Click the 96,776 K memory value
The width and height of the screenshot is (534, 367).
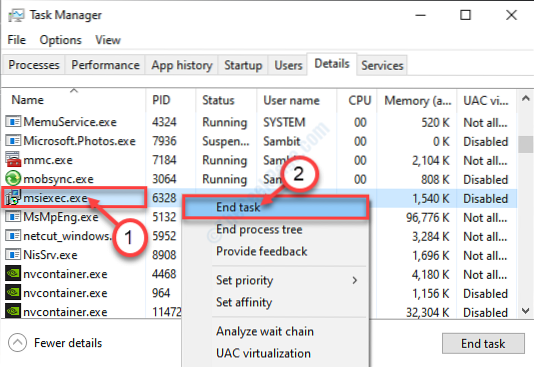tap(428, 217)
